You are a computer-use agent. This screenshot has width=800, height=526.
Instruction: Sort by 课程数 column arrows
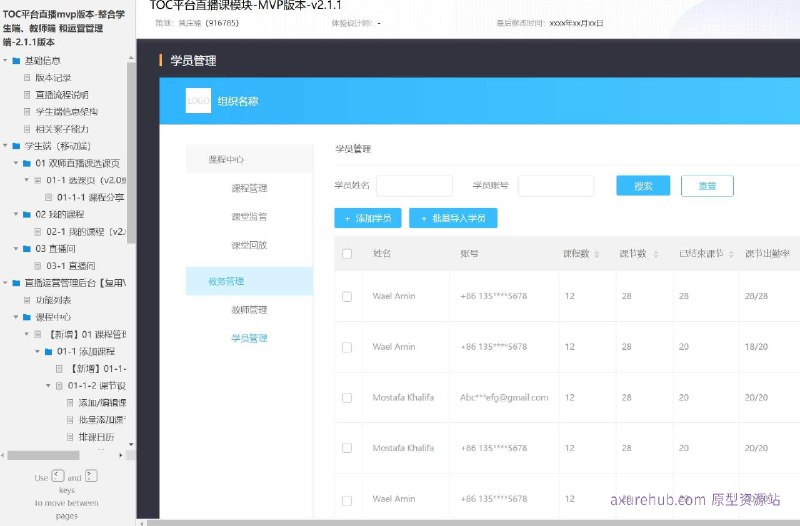coord(596,254)
